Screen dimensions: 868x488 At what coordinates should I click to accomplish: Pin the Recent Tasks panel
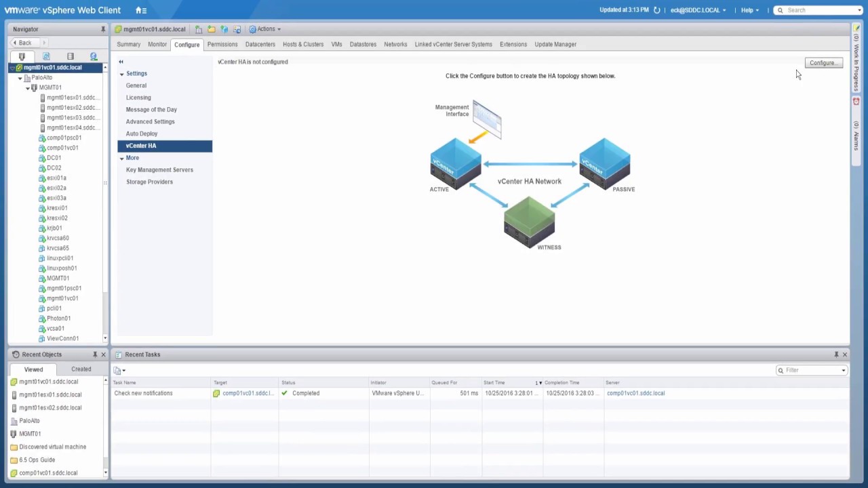click(x=836, y=354)
